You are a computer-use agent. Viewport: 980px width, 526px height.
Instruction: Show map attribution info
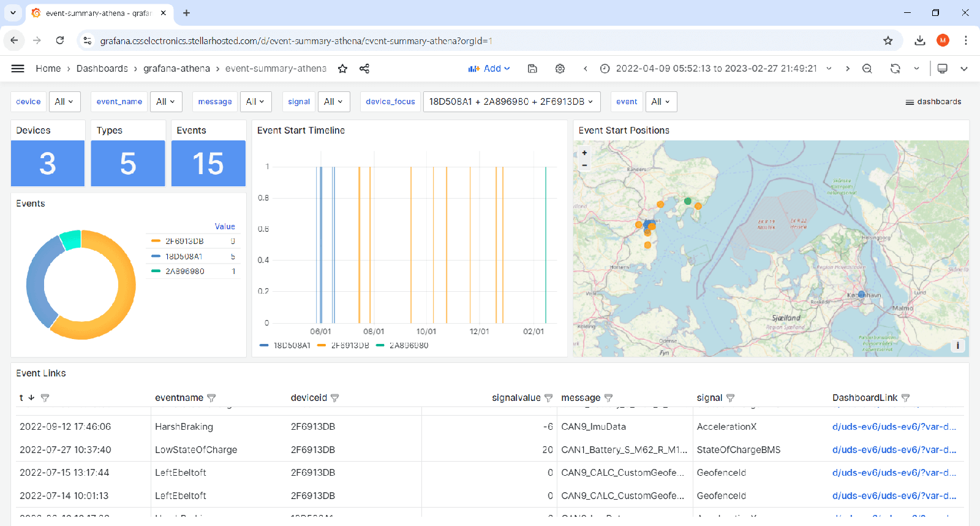[x=958, y=346]
